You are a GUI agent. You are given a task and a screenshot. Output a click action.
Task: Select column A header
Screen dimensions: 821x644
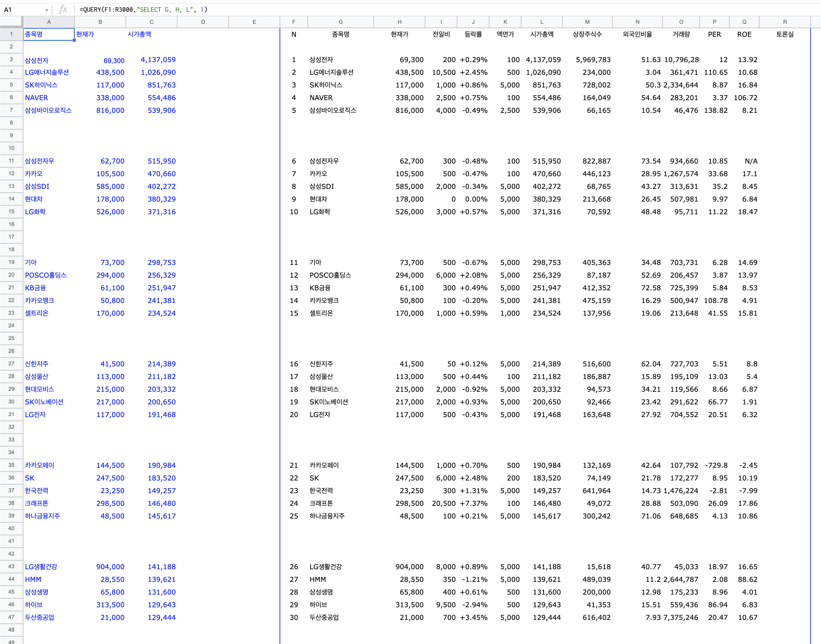tap(48, 22)
